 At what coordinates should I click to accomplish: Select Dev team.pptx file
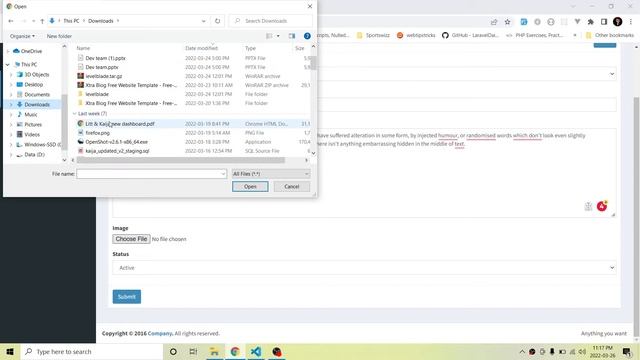coord(102,67)
